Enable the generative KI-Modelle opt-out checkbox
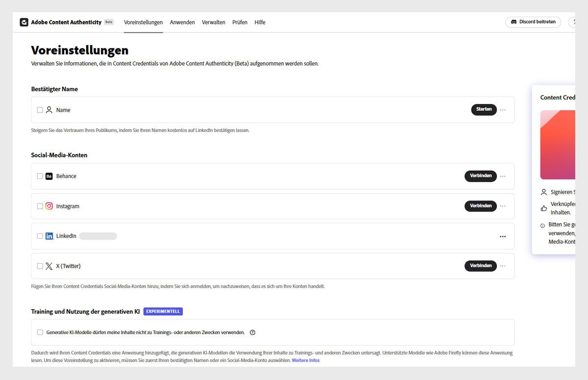This screenshot has width=588, height=380. pyautogui.click(x=40, y=332)
